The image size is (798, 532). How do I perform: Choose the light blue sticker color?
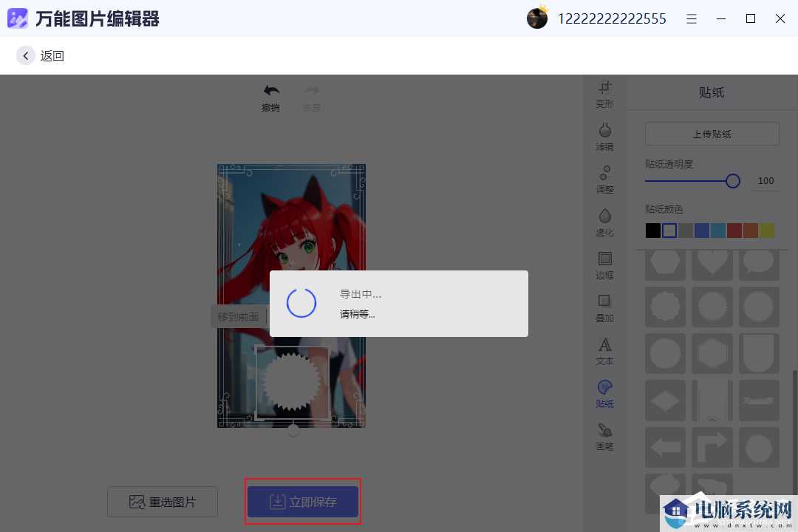point(718,231)
